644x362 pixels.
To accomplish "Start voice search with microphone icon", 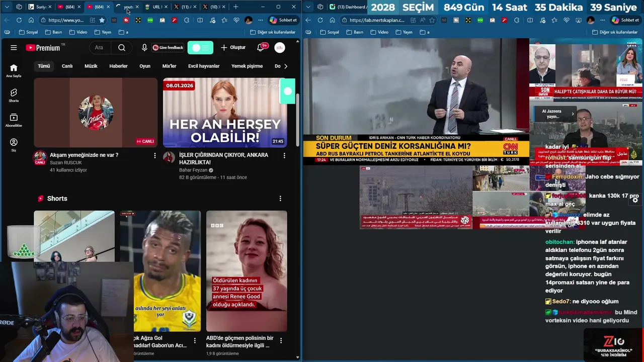I will click(x=144, y=48).
